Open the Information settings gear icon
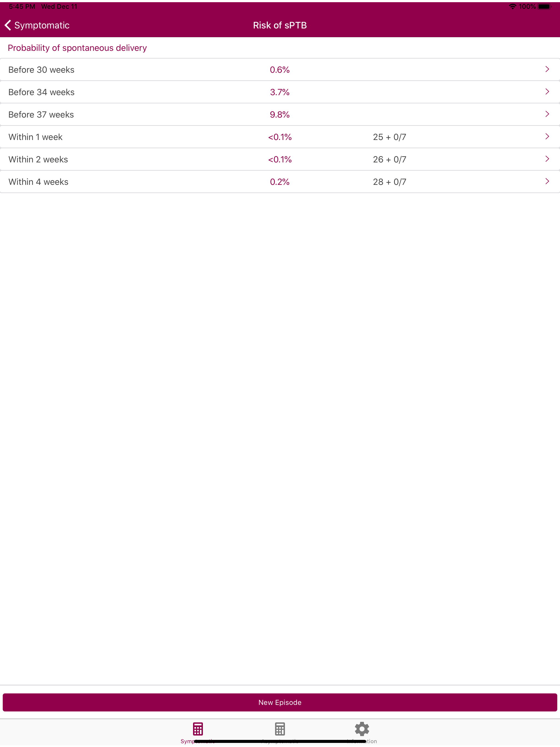The image size is (560, 747). pos(361,729)
